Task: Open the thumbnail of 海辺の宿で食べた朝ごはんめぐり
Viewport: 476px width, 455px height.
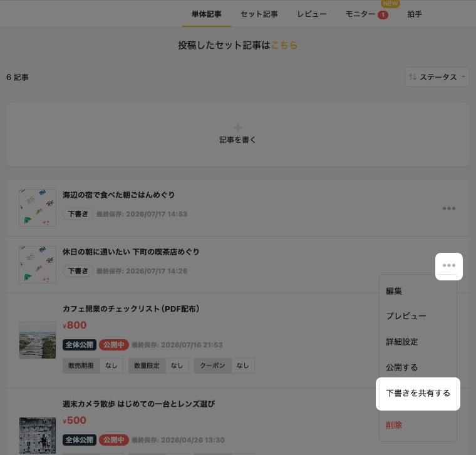Action: click(38, 208)
